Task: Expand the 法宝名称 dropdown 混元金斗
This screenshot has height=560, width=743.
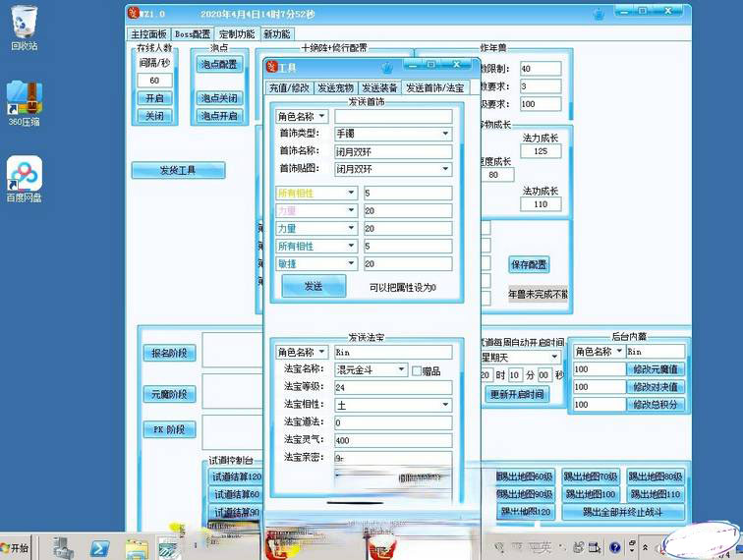Action: (x=401, y=370)
